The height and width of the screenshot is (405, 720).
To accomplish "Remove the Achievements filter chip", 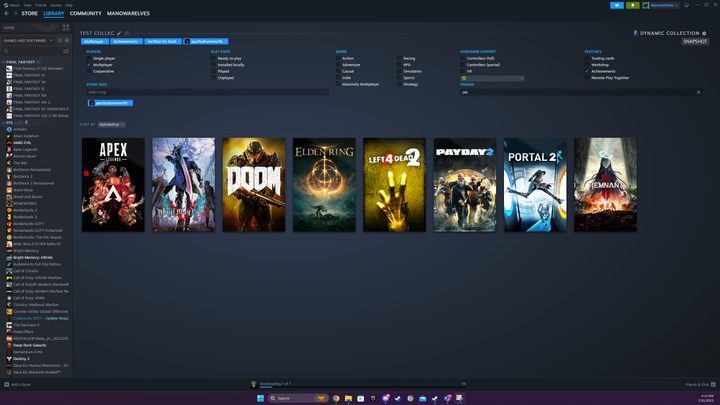I will point(140,41).
